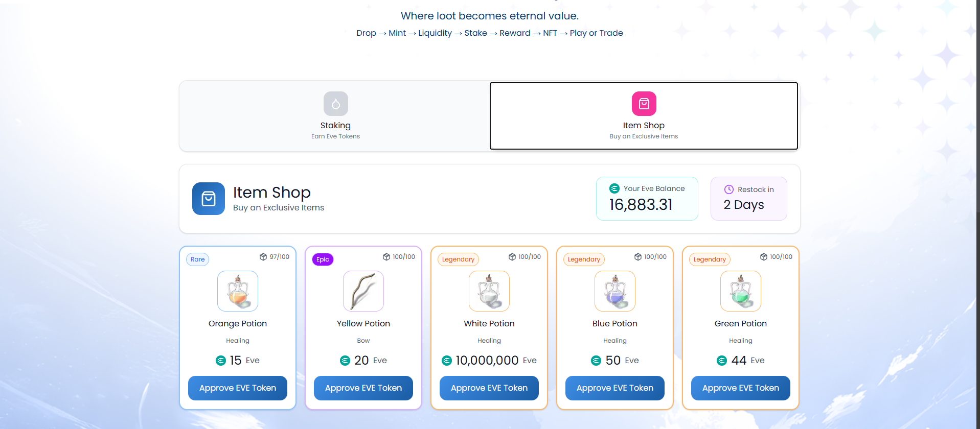980x429 pixels.
Task: Click the Staking droplet icon
Action: coord(336,104)
